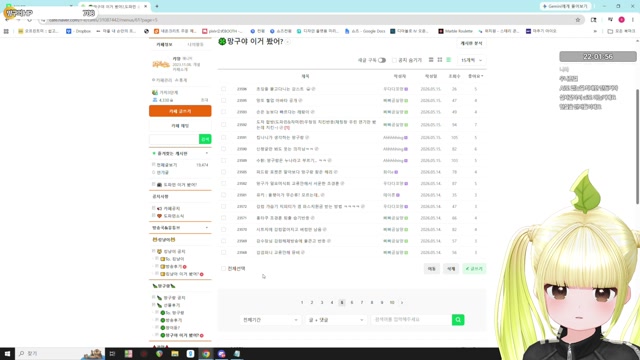Open the 도파민 이거 봤어? sidebar board
Viewport: 640px width, 360px height.
(x=180, y=185)
